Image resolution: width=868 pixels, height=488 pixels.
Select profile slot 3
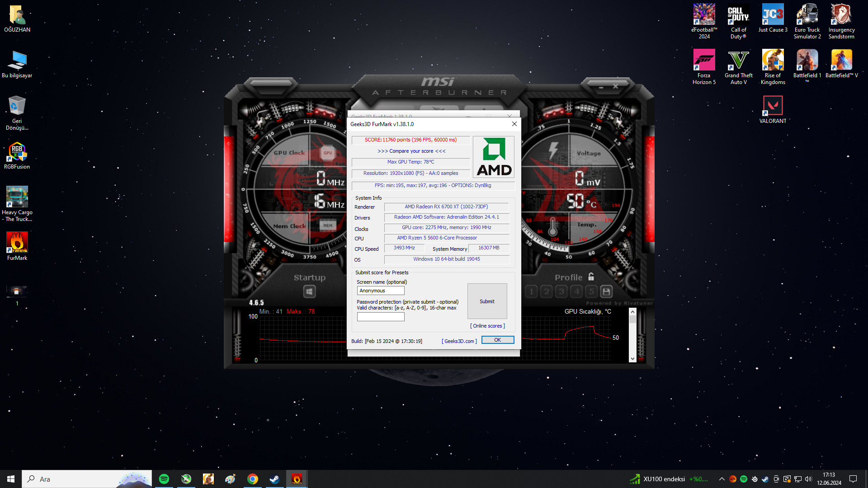coord(561,292)
